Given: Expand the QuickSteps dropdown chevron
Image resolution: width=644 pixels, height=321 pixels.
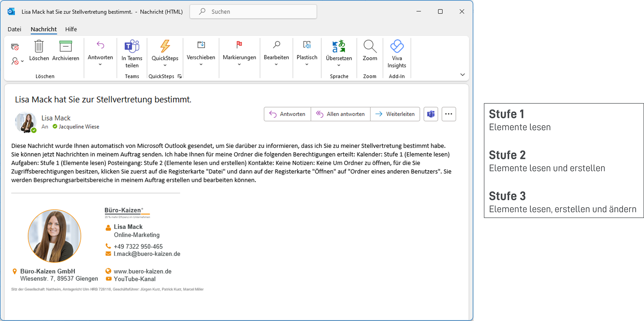Looking at the screenshot, I should point(165,66).
